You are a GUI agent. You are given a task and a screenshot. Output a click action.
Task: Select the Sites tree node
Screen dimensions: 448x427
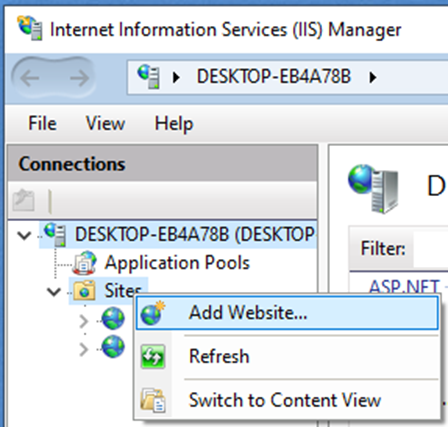(123, 291)
